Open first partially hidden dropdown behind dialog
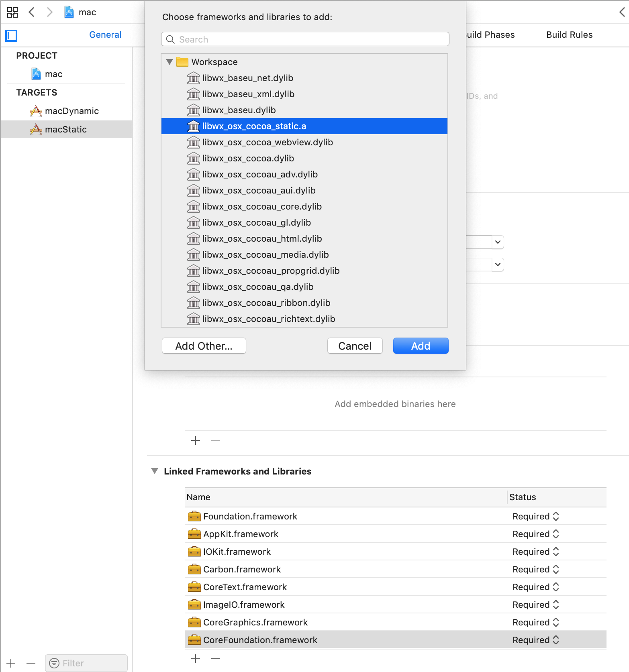The width and height of the screenshot is (629, 672). 498,242
